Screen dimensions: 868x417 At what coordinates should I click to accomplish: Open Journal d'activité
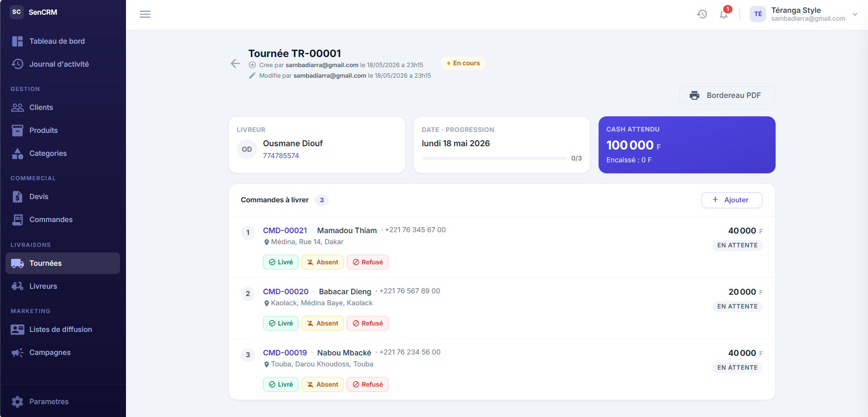click(63, 64)
